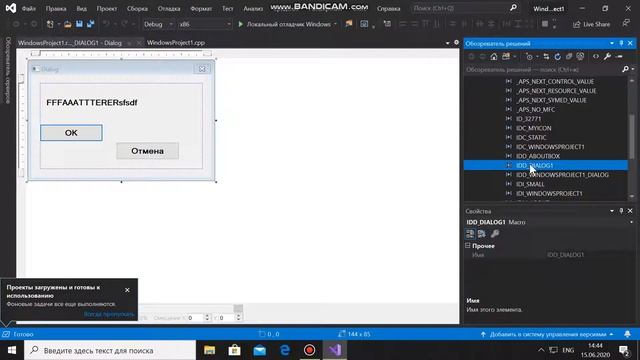Screen dimensions: 640x360
Task: Click the OK button in the dialog designer
Action: pyautogui.click(x=71, y=133)
